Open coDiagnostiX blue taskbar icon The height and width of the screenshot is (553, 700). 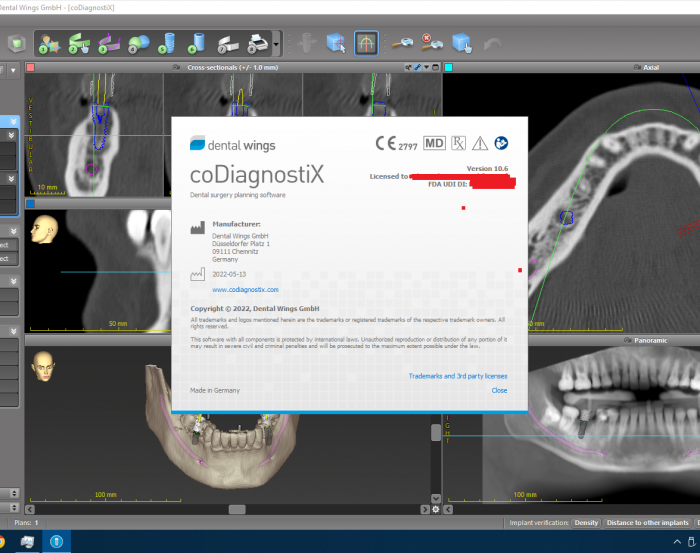pyautogui.click(x=56, y=541)
